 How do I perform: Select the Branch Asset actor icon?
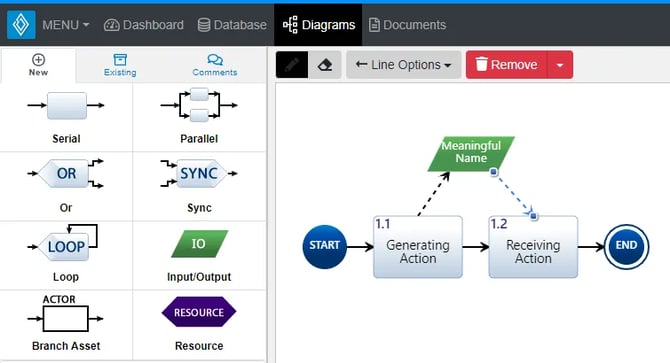tap(65, 314)
